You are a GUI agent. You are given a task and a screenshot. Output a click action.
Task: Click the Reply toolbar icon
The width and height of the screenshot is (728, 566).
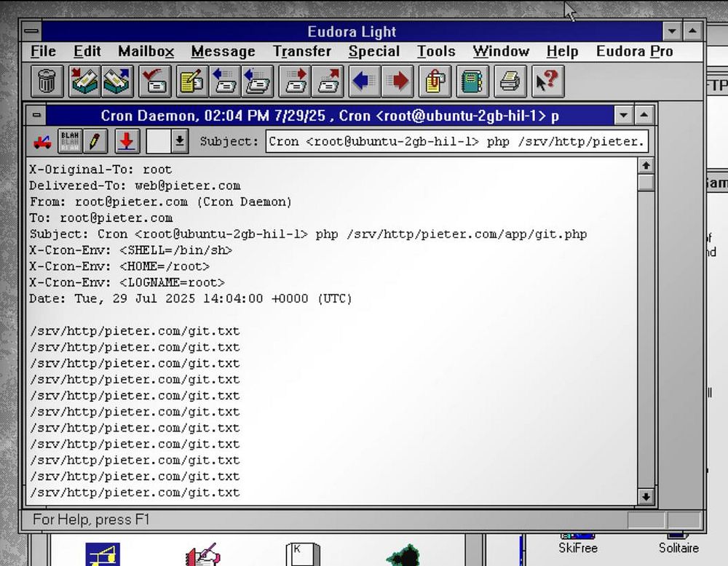tap(225, 81)
